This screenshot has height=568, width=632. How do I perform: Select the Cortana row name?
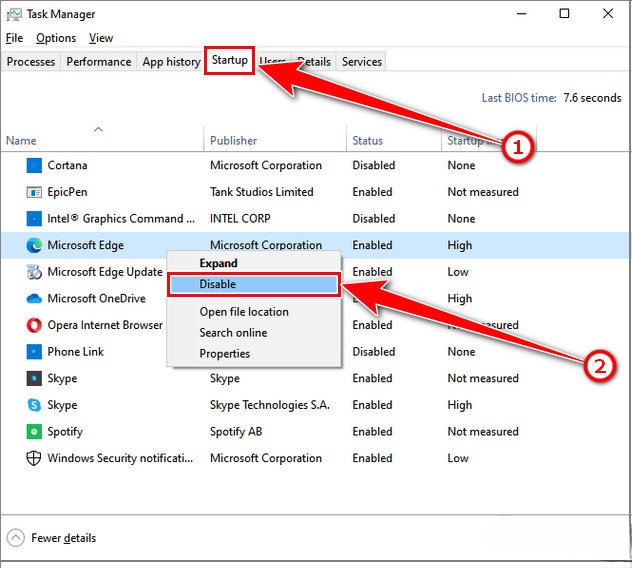coord(67,165)
